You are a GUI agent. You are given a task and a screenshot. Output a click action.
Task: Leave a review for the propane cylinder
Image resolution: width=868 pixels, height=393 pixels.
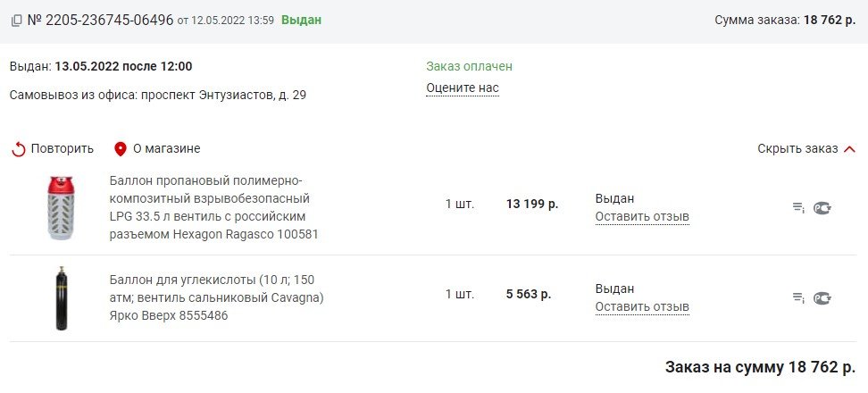pyautogui.click(x=642, y=216)
